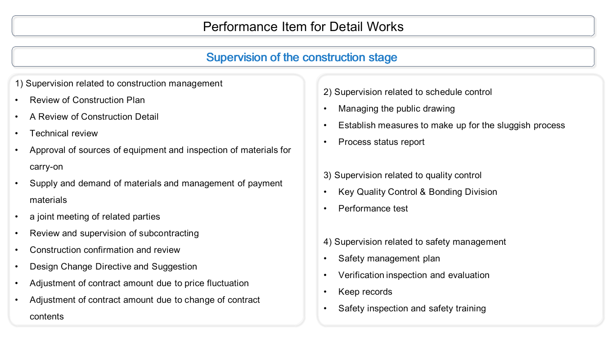Click the 'price fluctuation' contract adjustment line
This screenshot has width=607, height=364.
point(139,283)
